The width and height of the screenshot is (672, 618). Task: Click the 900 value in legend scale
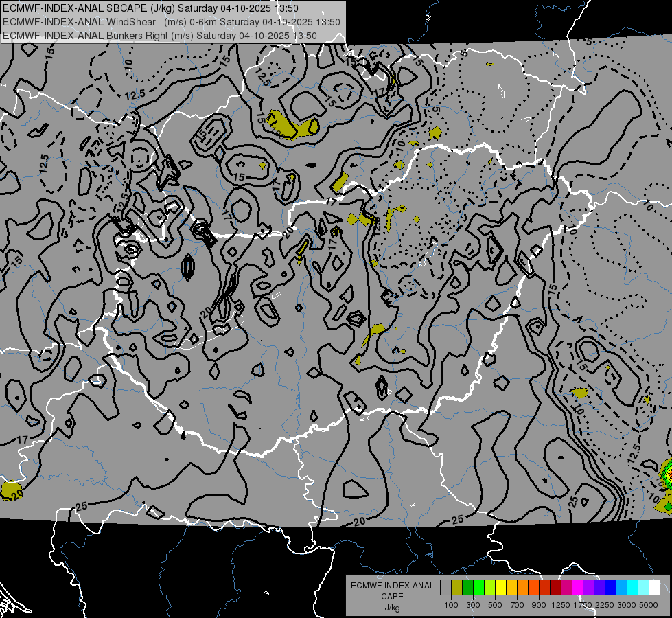(x=539, y=605)
